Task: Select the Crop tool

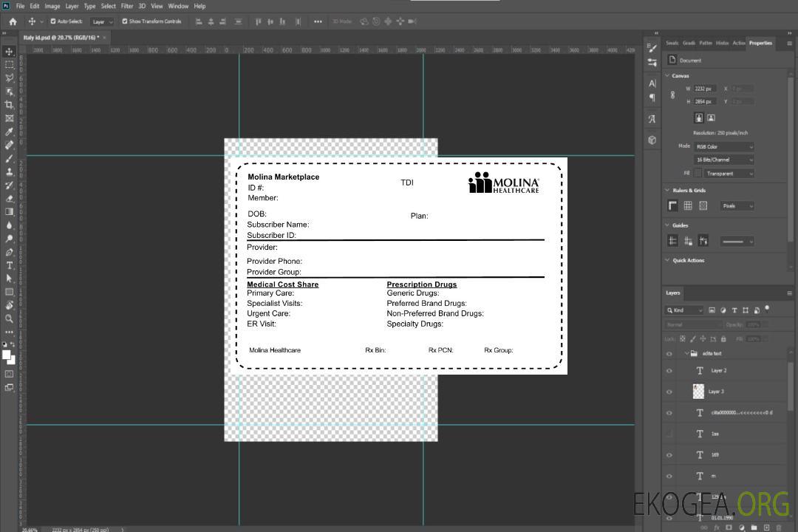Action: [x=9, y=105]
